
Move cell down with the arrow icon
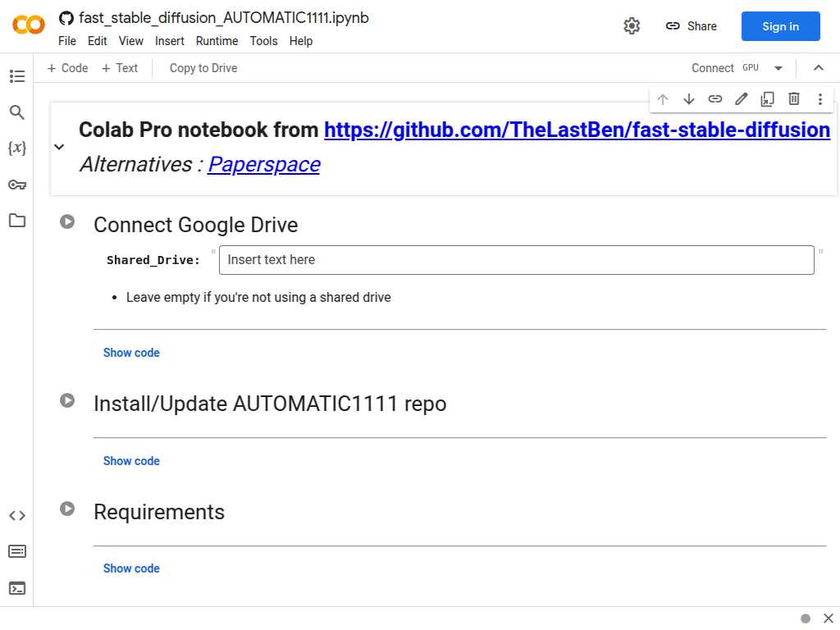689,99
